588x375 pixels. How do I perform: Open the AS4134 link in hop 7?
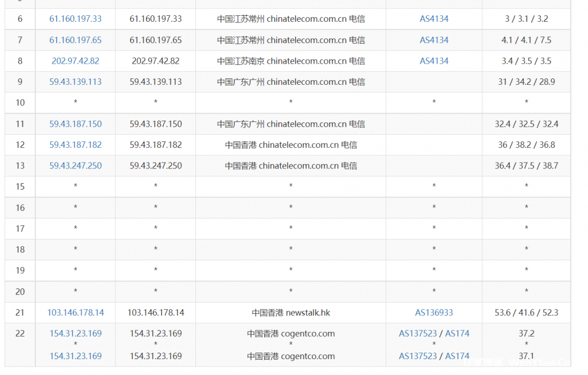tap(433, 39)
